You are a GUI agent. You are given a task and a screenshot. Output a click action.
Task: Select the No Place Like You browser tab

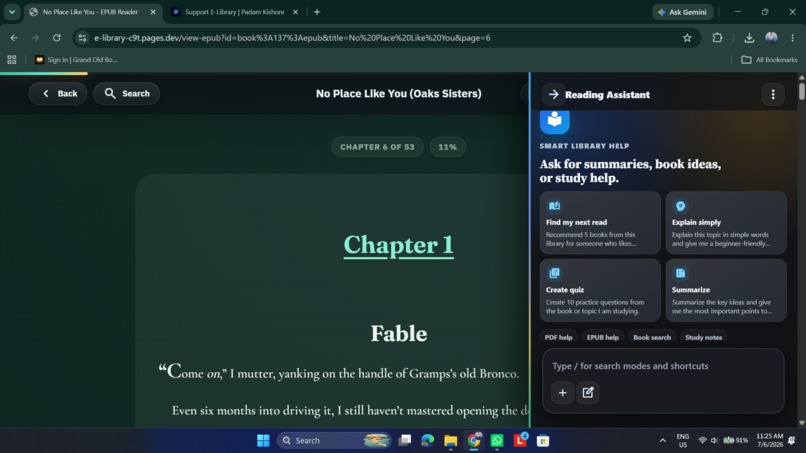click(90, 12)
